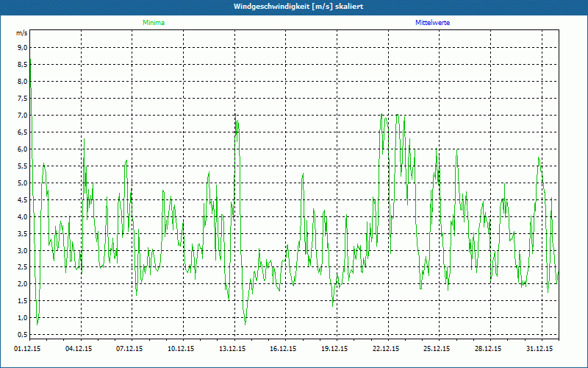
Task: Click the 2,5 y-axis value
Action: tap(23, 267)
